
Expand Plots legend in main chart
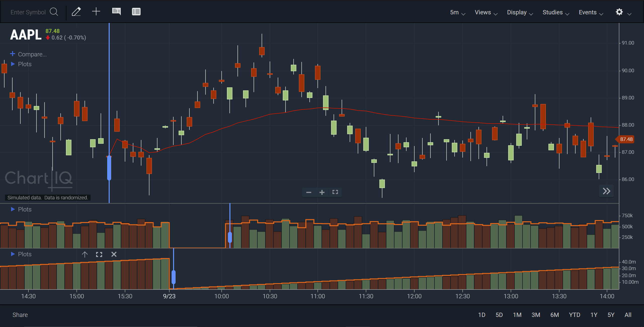pyautogui.click(x=21, y=64)
